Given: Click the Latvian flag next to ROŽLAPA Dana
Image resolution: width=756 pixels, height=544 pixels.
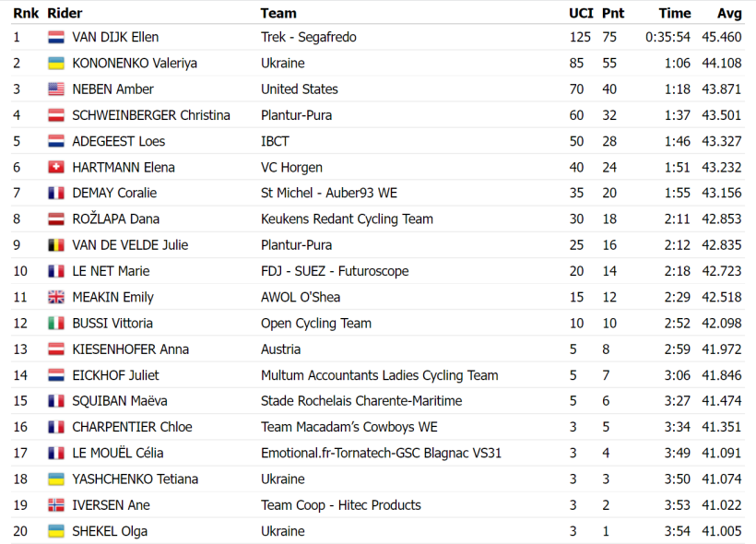Looking at the screenshot, I should (x=56, y=219).
